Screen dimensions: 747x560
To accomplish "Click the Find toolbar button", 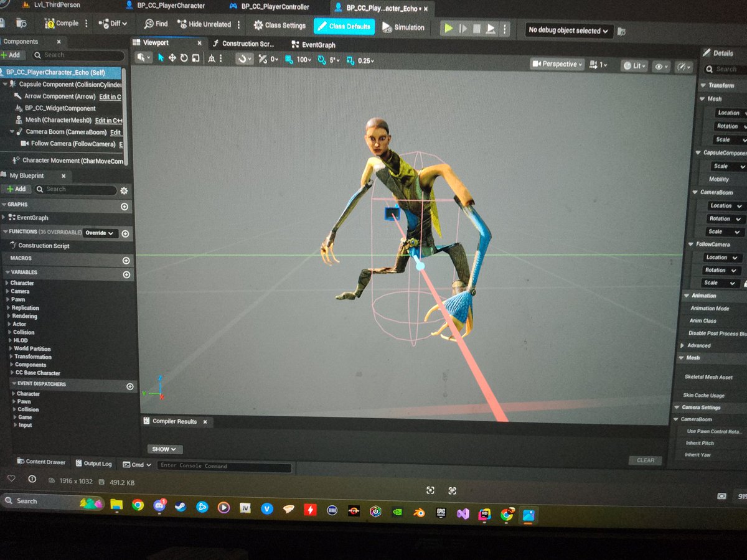I will (156, 24).
